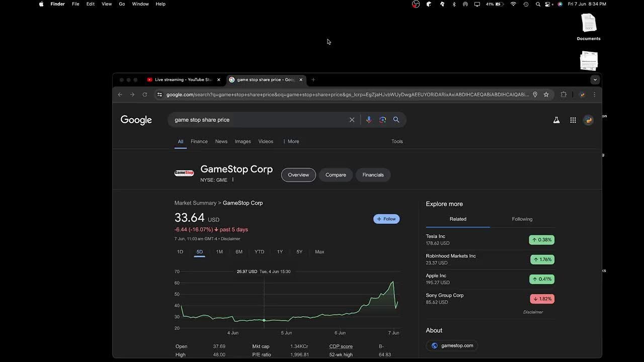Go forward in browser history

pyautogui.click(x=132, y=95)
